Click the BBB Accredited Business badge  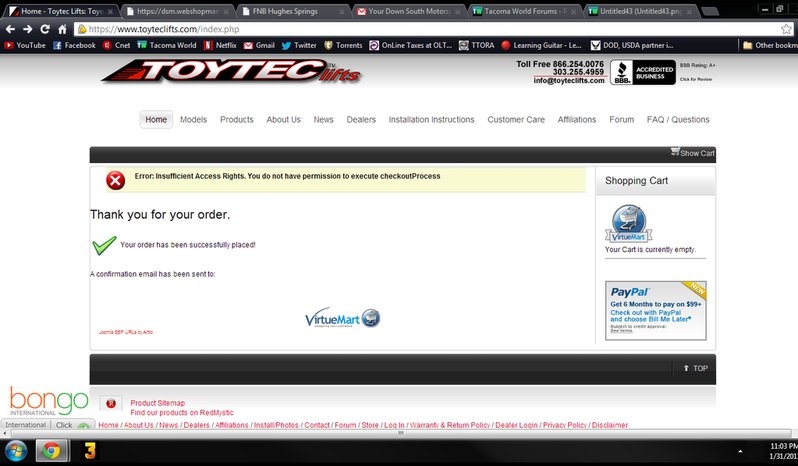(x=643, y=72)
